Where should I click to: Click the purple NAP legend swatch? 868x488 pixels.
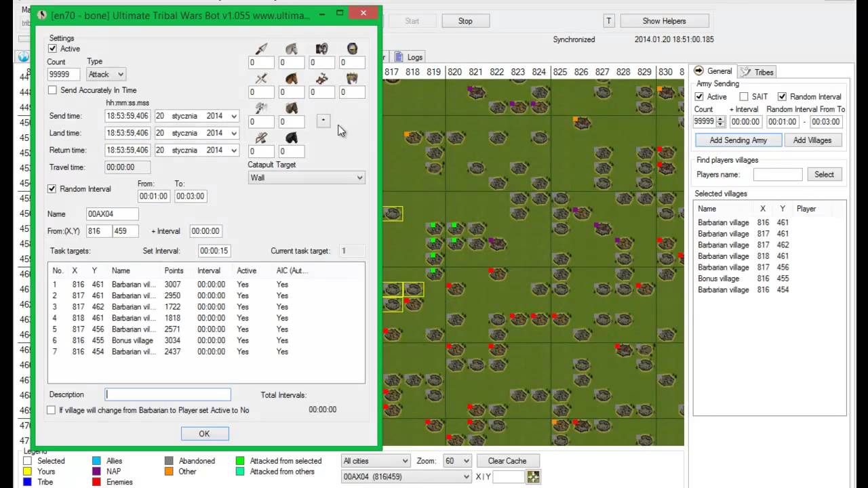[x=97, y=472]
